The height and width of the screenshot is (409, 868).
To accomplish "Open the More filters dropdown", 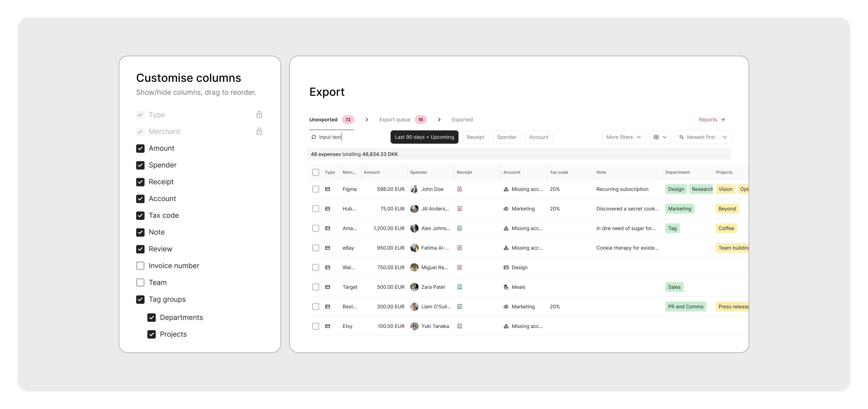I will (623, 137).
